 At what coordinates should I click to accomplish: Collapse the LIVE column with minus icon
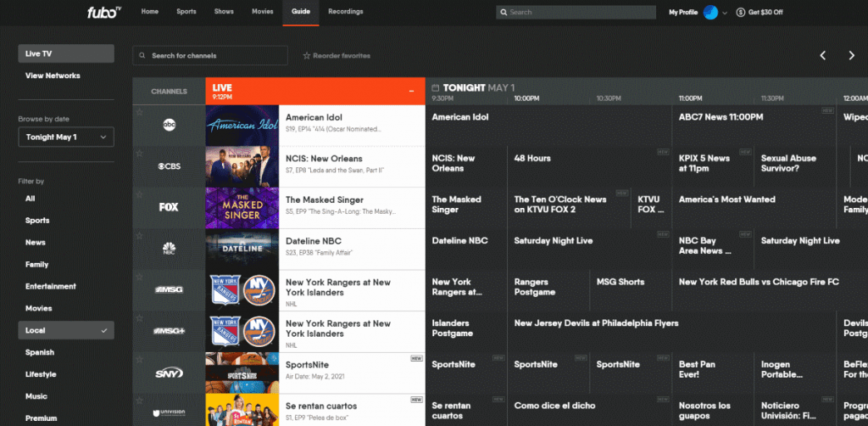point(411,91)
